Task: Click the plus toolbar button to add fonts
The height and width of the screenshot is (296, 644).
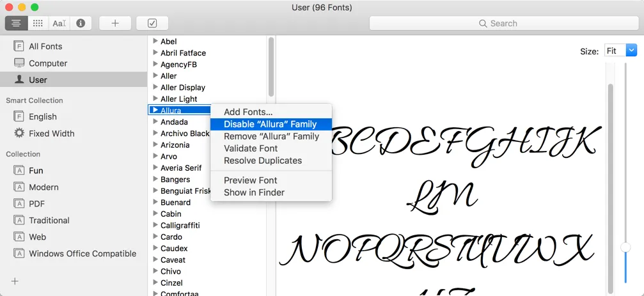Action: (x=115, y=24)
